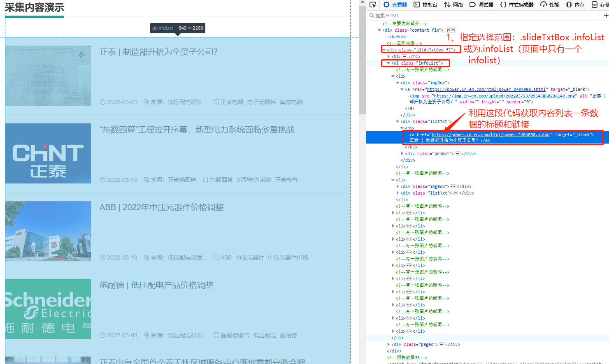
Task: Open article about 东数西算 project
Action: coord(197,130)
